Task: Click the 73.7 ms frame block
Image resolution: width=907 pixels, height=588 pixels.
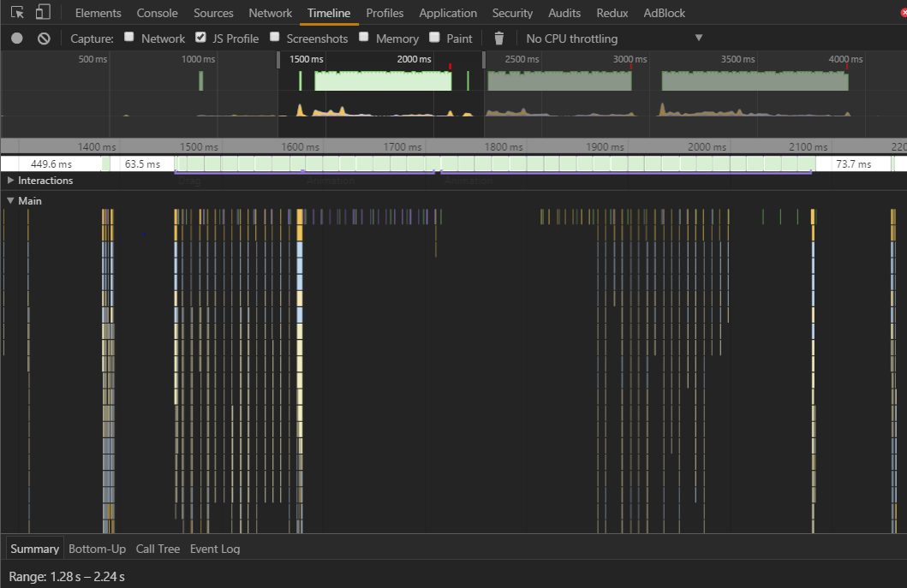Action: 853,164
